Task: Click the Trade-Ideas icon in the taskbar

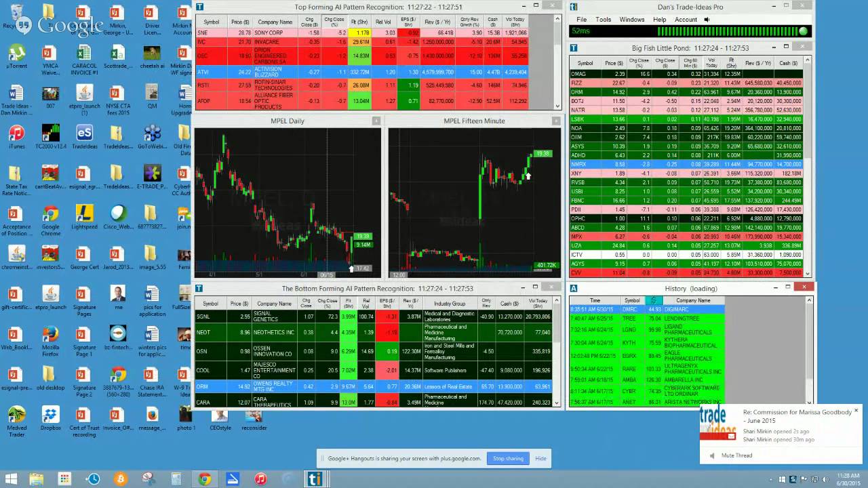Action: tap(313, 479)
